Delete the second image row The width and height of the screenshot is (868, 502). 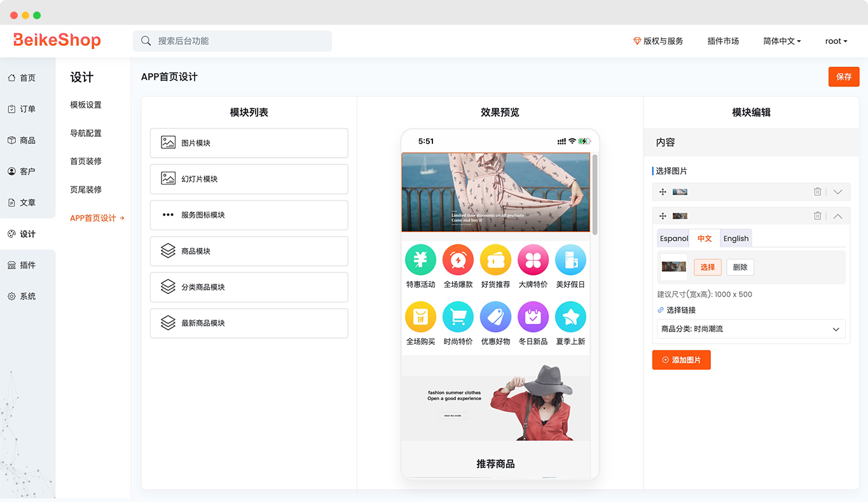tap(818, 216)
